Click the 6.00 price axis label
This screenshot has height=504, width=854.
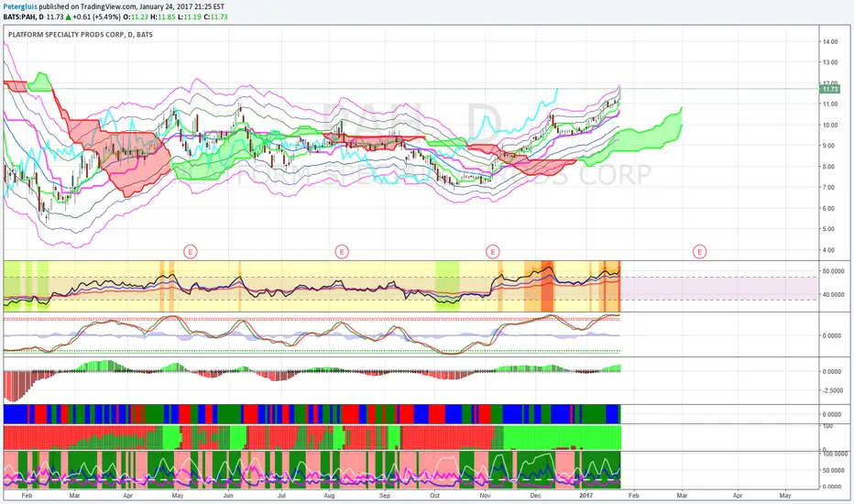pyautogui.click(x=830, y=209)
